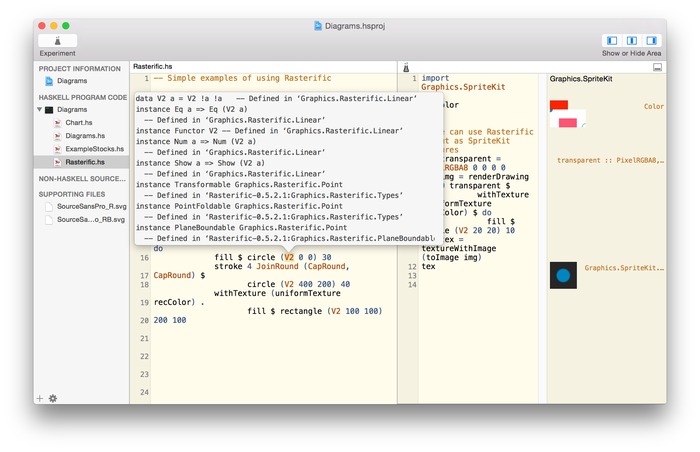The image size is (700, 452).
Task: Click the NON-HASKELL SOURCE... section header
Action: [x=82, y=178]
